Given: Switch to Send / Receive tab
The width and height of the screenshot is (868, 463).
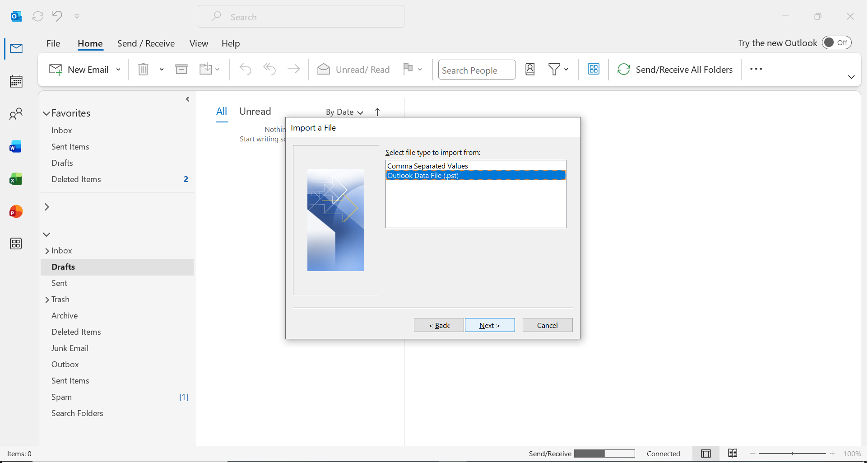Looking at the screenshot, I should pyautogui.click(x=146, y=43).
